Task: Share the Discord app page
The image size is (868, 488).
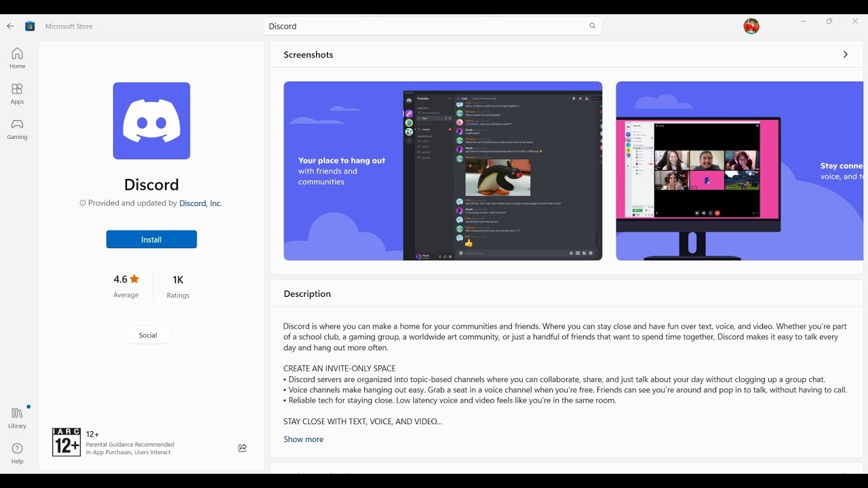Action: (243, 448)
